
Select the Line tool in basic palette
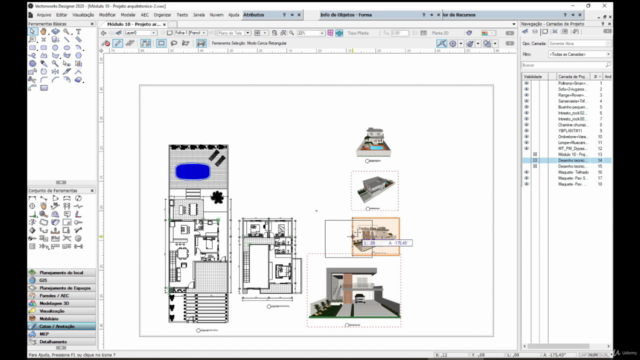point(67,40)
